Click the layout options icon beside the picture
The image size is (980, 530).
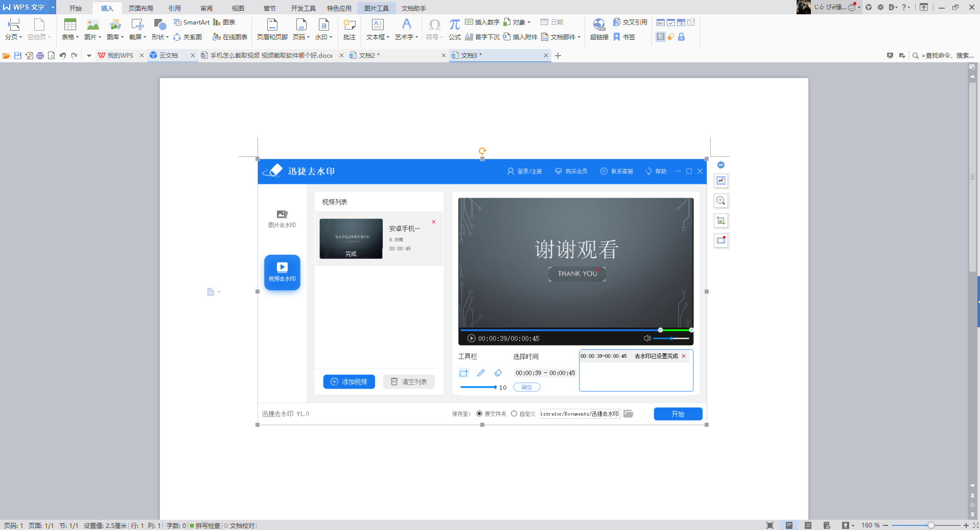tap(721, 181)
